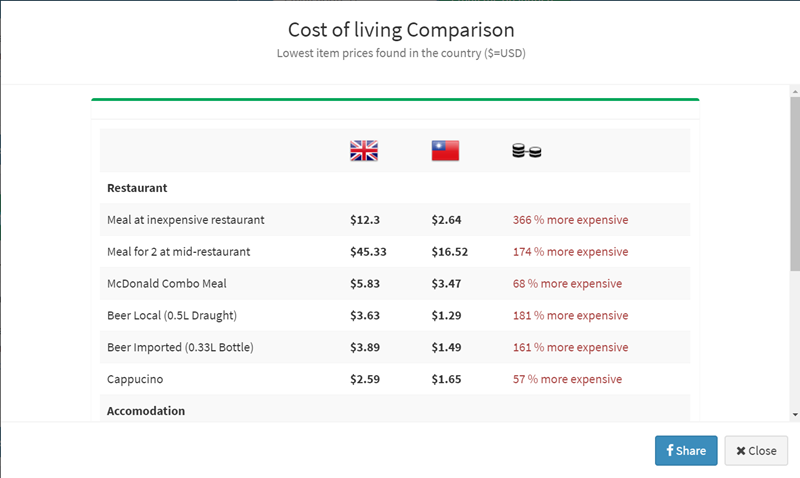
Task: Click the $45.33 UK price value
Action: [x=369, y=251]
